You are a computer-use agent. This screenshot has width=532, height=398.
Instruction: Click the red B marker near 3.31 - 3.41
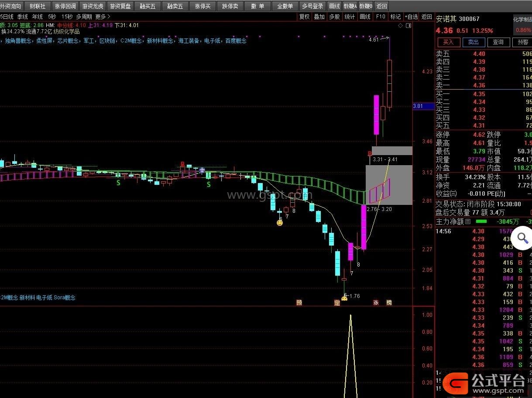(370, 154)
